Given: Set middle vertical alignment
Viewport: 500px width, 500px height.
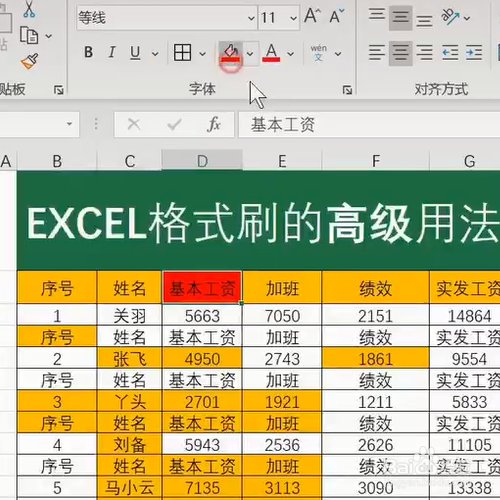Looking at the screenshot, I should [400, 17].
